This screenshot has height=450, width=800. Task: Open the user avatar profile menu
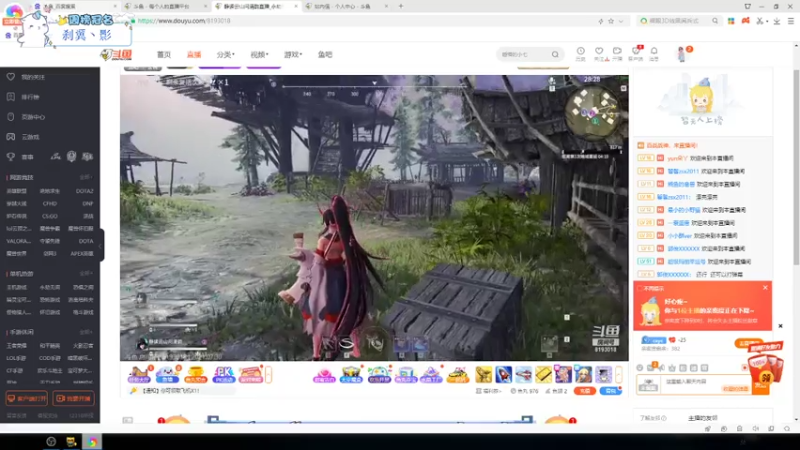(682, 54)
